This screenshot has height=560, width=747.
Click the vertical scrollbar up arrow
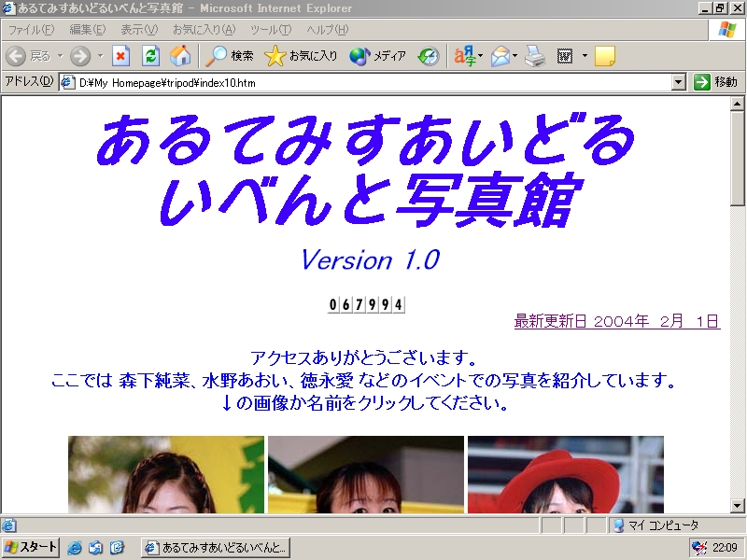737,104
